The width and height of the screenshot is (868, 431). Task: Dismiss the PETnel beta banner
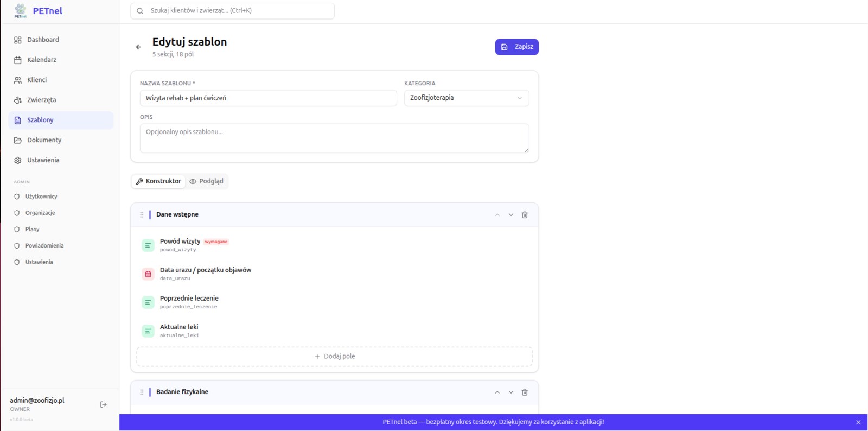pos(858,422)
